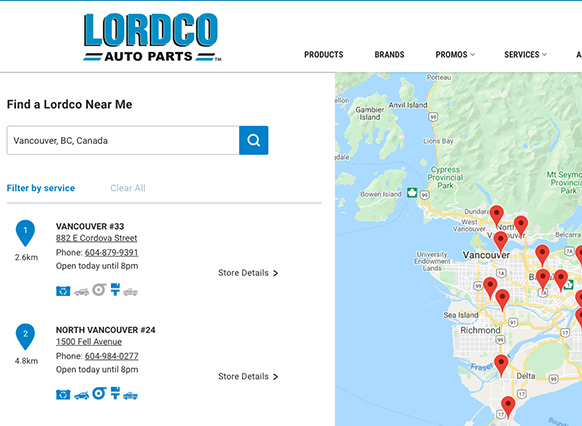
Task: Select blue pin number 2 for North Vancouver #24
Action: 25,337
